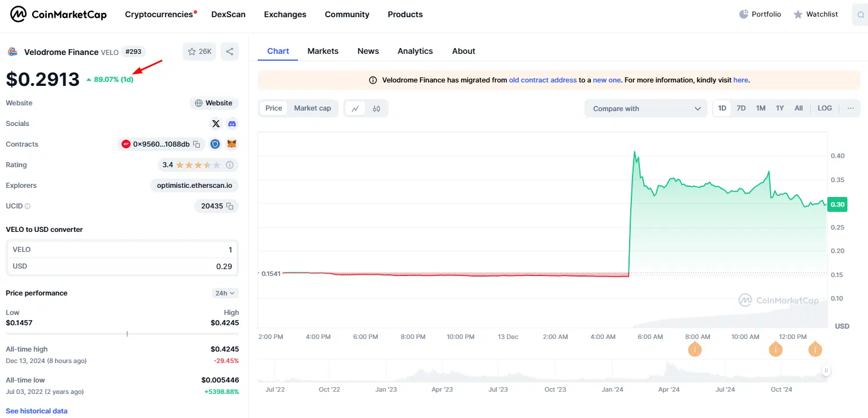Select Market cap chart mode

pyautogui.click(x=313, y=108)
